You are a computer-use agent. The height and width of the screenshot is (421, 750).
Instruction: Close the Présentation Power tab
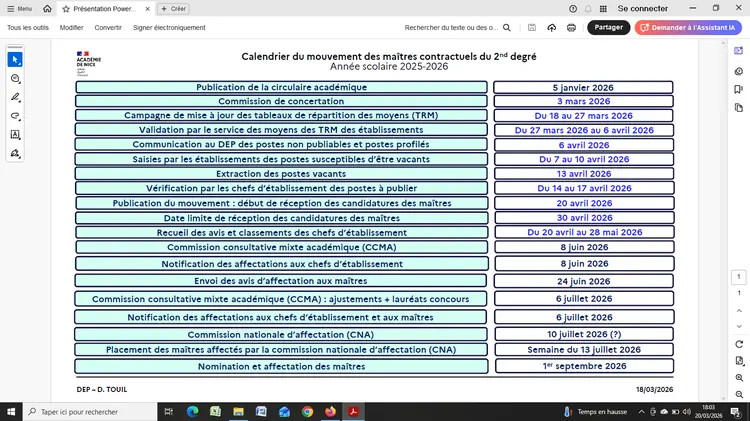coord(147,9)
